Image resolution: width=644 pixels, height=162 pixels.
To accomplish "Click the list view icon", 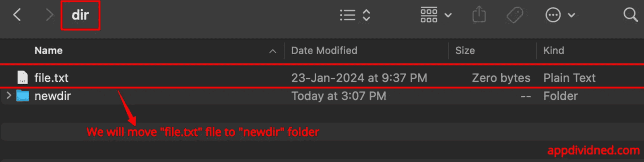I will click(347, 15).
